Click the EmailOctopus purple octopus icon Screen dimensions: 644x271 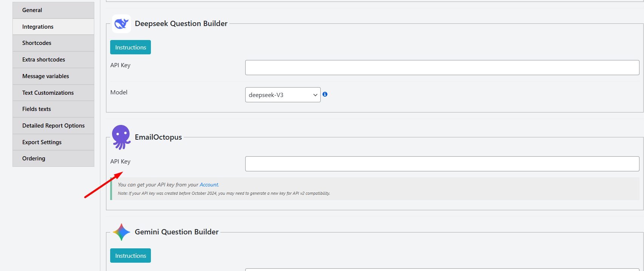[121, 137]
